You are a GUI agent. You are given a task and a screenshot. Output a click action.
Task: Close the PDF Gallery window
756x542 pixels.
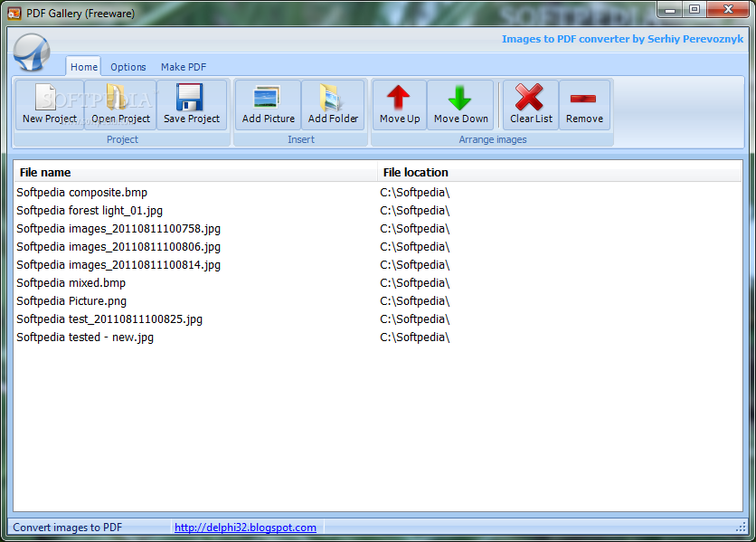pyautogui.click(x=728, y=9)
